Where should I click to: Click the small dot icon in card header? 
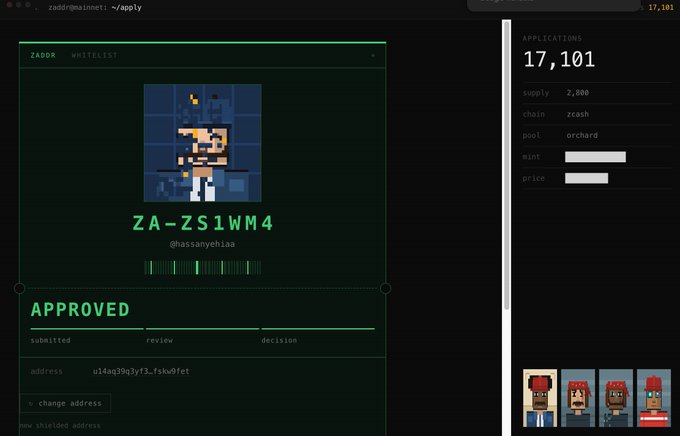(373, 56)
